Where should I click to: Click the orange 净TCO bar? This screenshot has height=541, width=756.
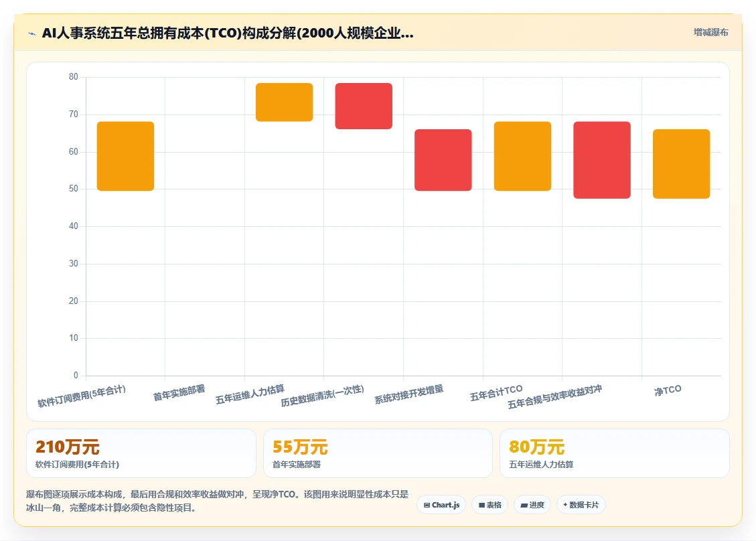[x=681, y=164]
